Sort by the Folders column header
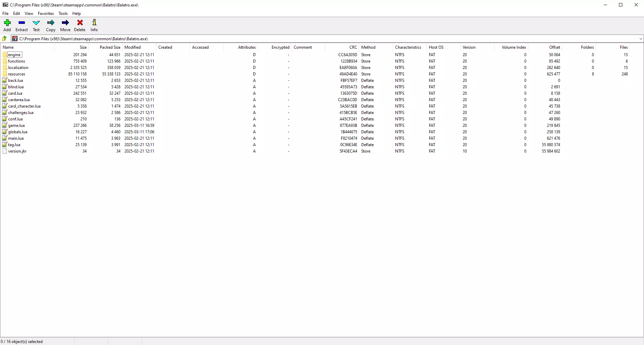The width and height of the screenshot is (644, 345). [579, 47]
